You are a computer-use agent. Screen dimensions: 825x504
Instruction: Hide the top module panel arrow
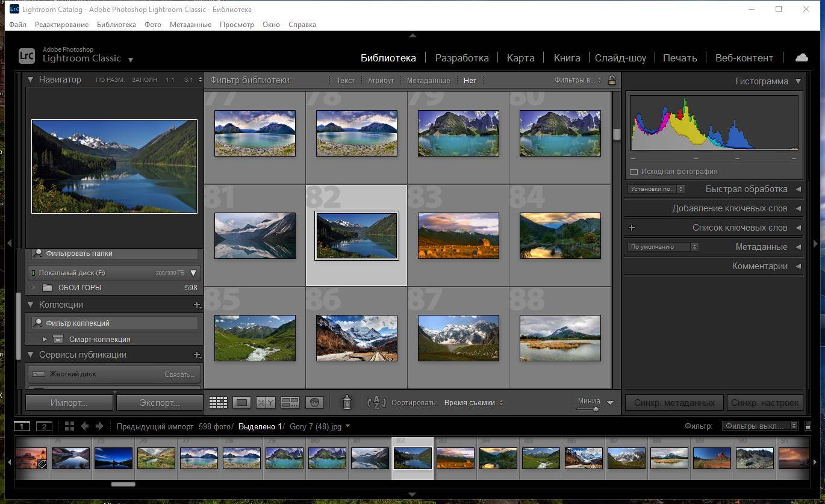(x=412, y=36)
